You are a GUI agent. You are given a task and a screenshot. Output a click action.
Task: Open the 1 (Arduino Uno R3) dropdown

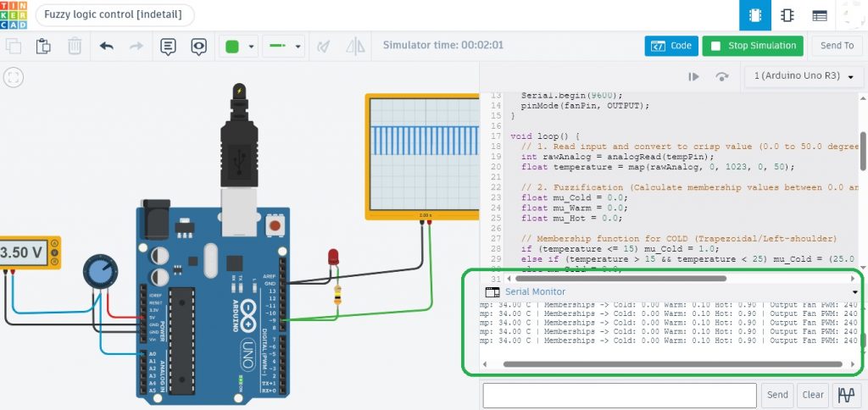coord(804,76)
